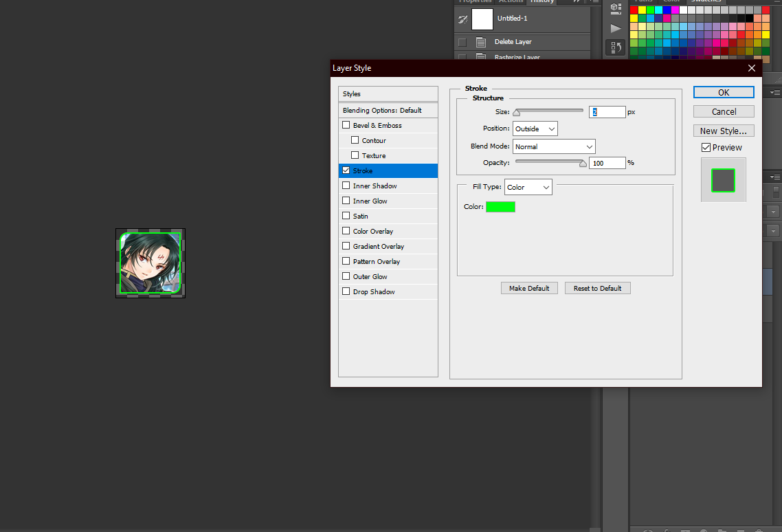Viewport: 782px width, 532px height.
Task: Pick the pure green swatch in Swatches
Action: click(x=650, y=10)
